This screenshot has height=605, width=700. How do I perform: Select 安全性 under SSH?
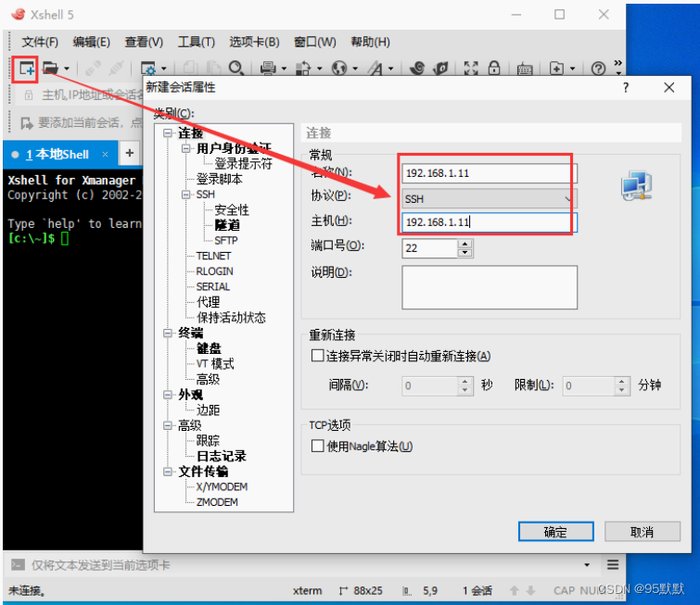pos(232,210)
